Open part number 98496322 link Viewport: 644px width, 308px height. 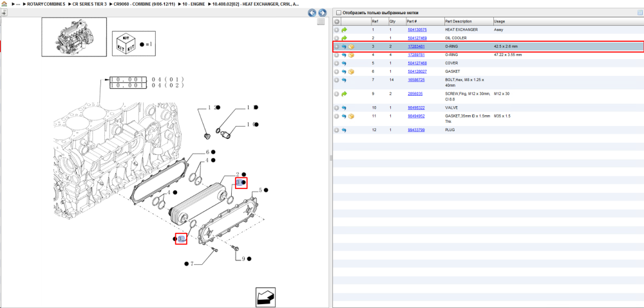point(416,108)
